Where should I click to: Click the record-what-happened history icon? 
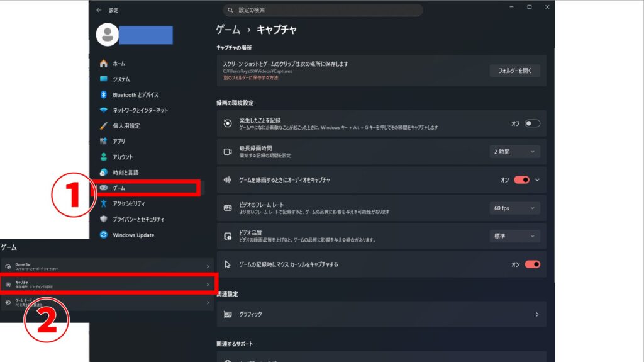[x=228, y=123]
